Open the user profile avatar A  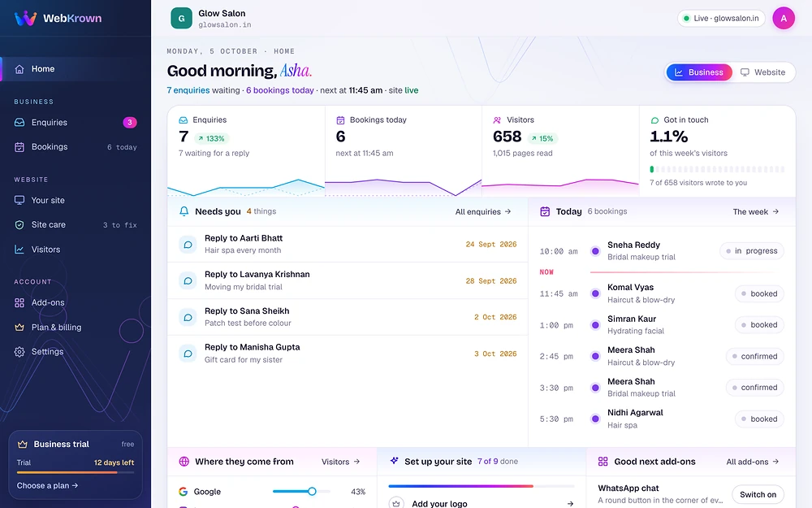[784, 18]
